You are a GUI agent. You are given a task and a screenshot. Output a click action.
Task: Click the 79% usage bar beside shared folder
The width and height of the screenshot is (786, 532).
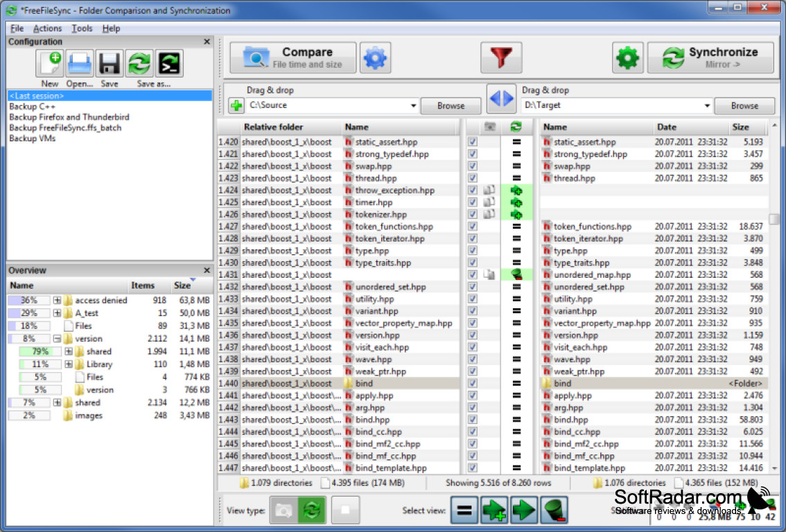click(41, 351)
